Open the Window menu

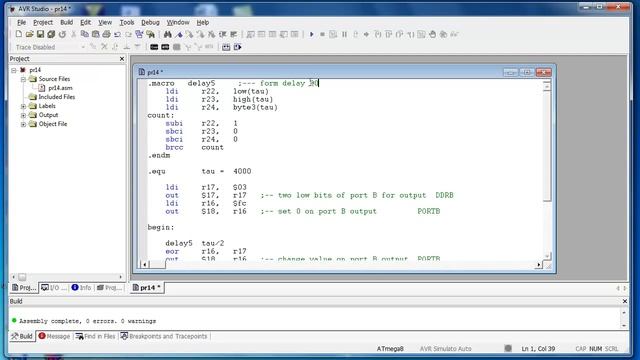(178, 22)
